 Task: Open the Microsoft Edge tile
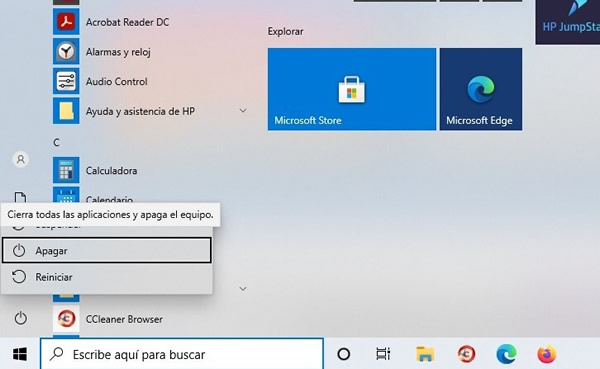pos(481,89)
